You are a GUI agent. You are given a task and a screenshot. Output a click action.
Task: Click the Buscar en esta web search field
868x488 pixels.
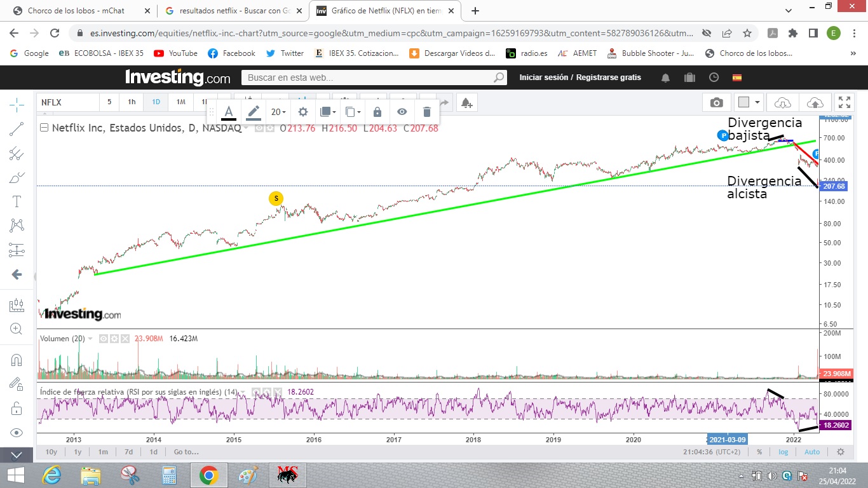click(x=374, y=78)
